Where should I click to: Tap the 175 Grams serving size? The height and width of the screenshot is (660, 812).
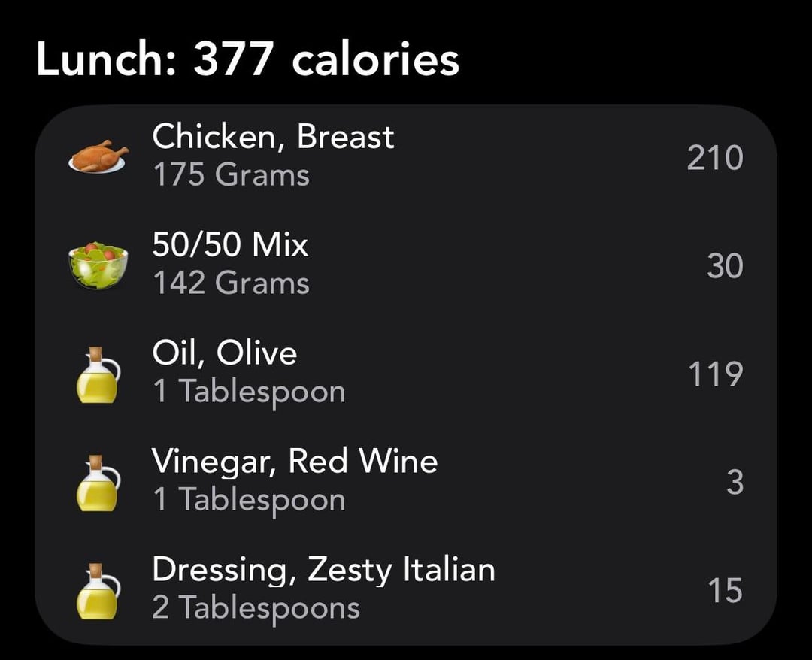point(231,176)
